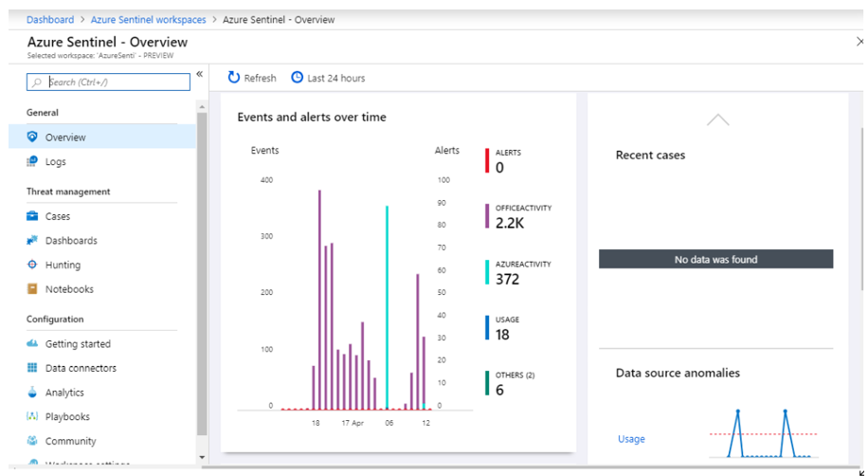The image size is (868, 476).
Task: Collapse sidebar with double chevron
Action: point(199,74)
